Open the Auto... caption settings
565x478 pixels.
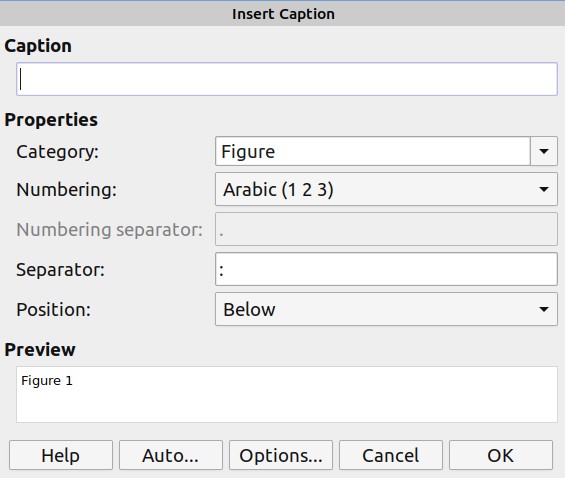[x=171, y=455]
